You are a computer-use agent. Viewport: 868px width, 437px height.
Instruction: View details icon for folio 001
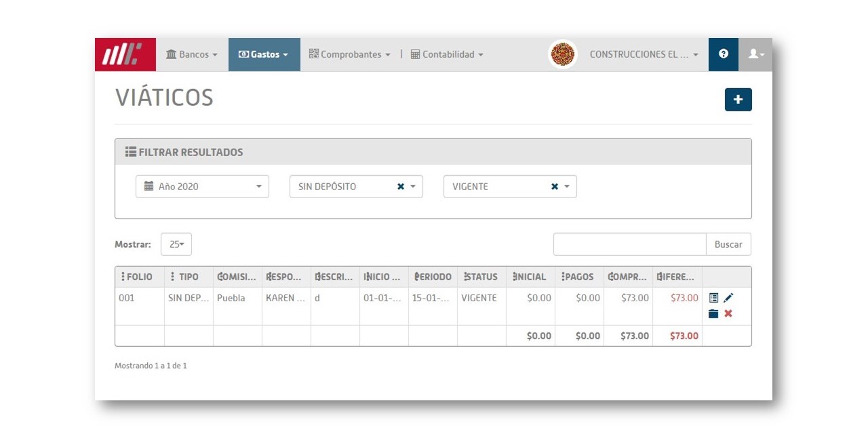(x=713, y=298)
